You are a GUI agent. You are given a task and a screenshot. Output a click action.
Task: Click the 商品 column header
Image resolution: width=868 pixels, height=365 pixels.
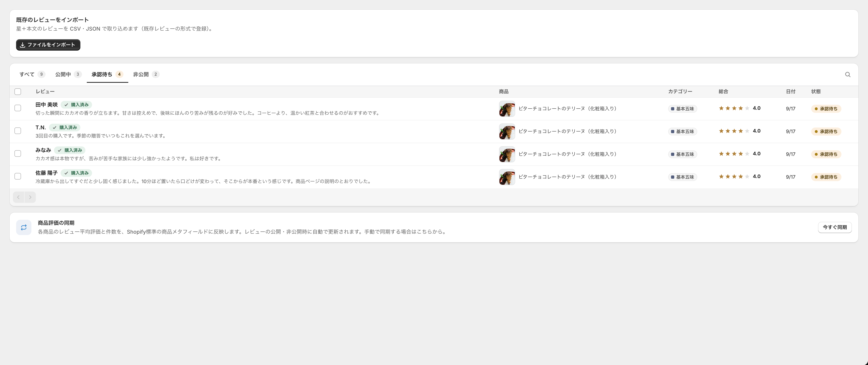click(x=504, y=92)
